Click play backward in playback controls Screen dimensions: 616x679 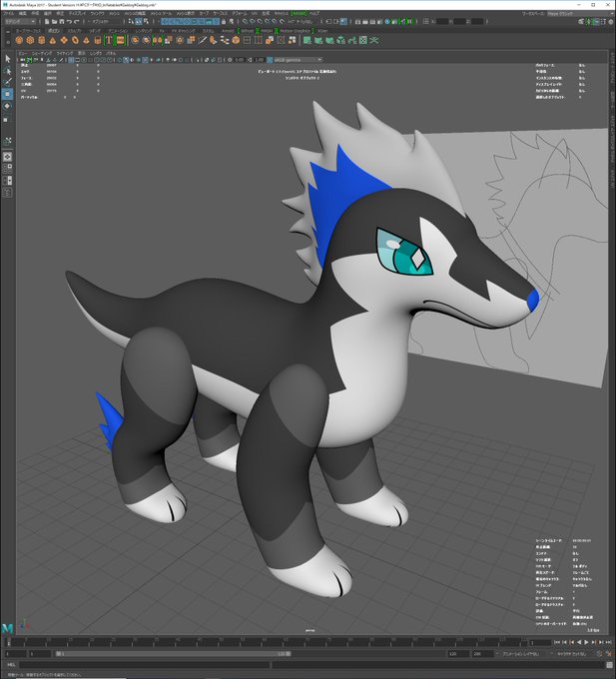(579, 642)
